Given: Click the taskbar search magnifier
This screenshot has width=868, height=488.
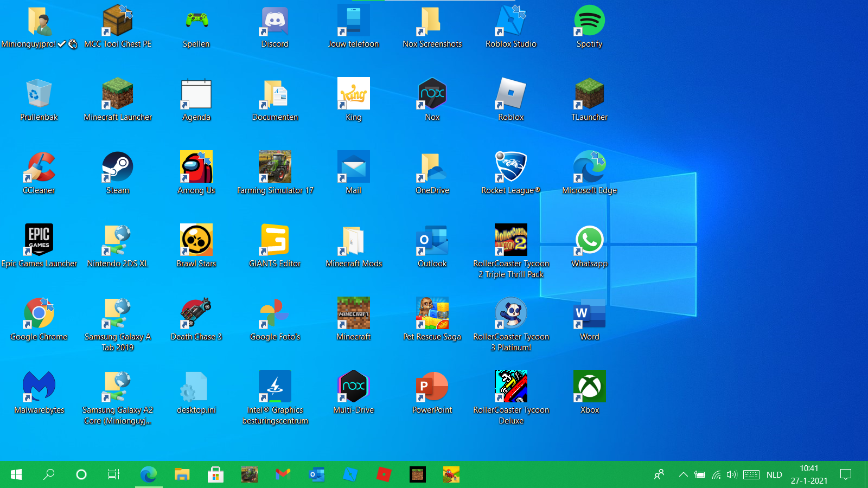Looking at the screenshot, I should [x=49, y=474].
